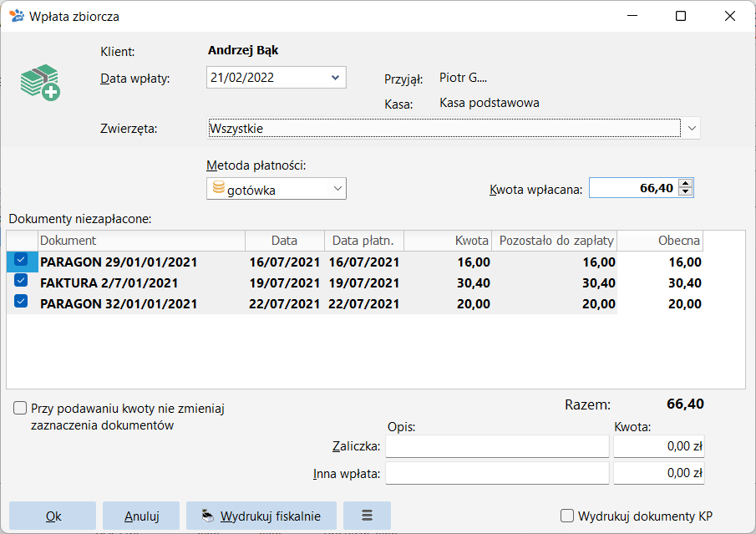Close the Wpłata zbiorcza window
Image resolution: width=756 pixels, height=534 pixels.
pyautogui.click(x=730, y=16)
